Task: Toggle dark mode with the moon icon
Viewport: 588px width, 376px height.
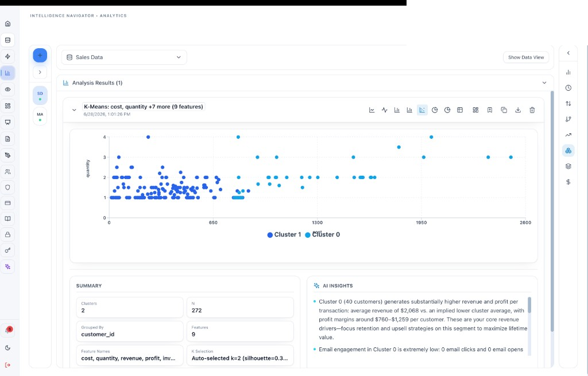Action: [x=7, y=348]
